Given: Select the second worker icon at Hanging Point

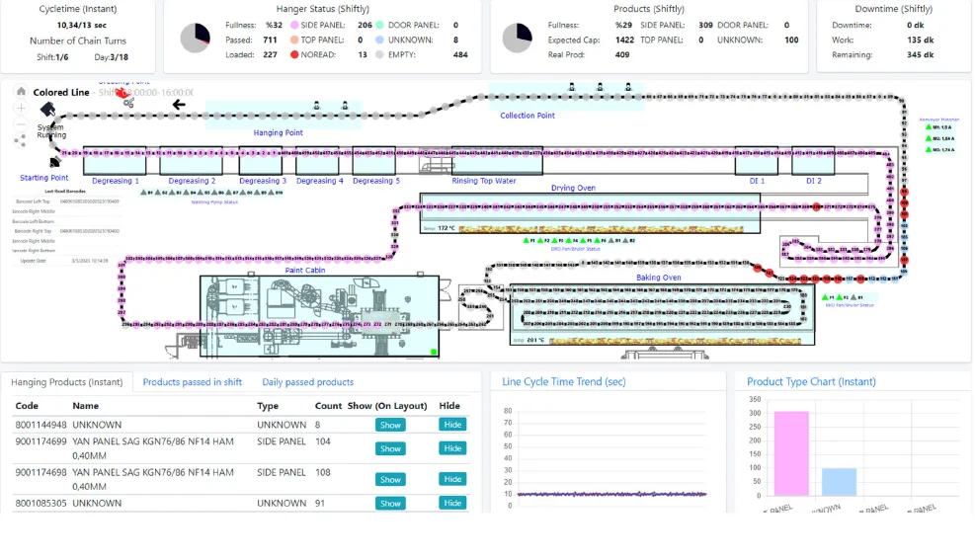Looking at the screenshot, I should pyautogui.click(x=345, y=107).
